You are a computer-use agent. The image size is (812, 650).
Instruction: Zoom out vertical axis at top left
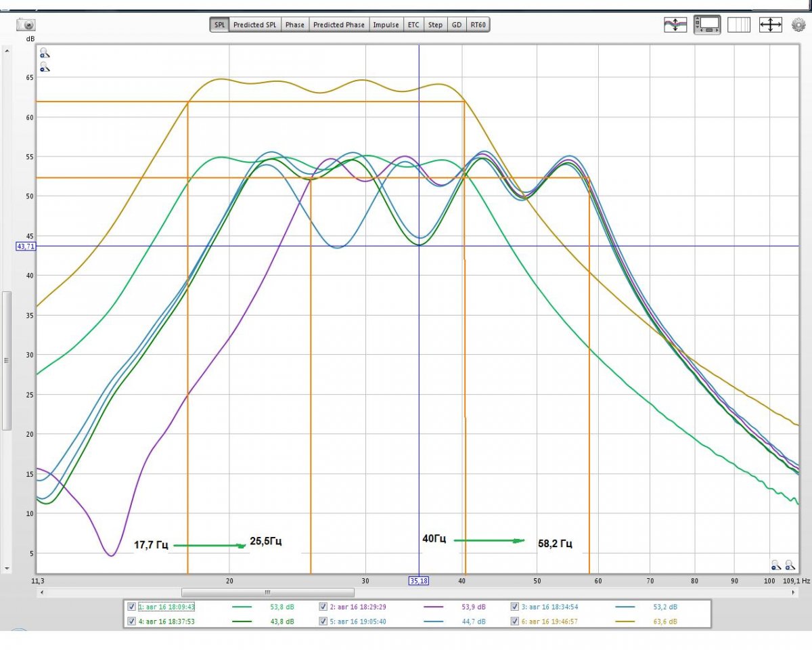click(44, 67)
